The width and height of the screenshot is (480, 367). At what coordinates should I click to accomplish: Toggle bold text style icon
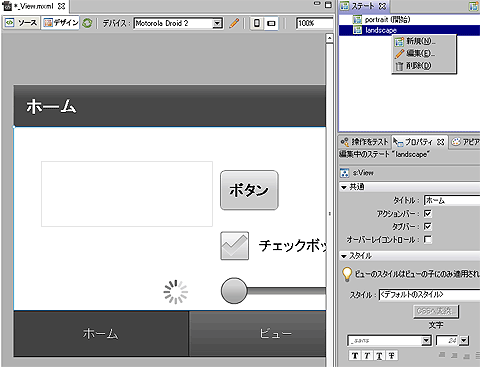pos(355,356)
